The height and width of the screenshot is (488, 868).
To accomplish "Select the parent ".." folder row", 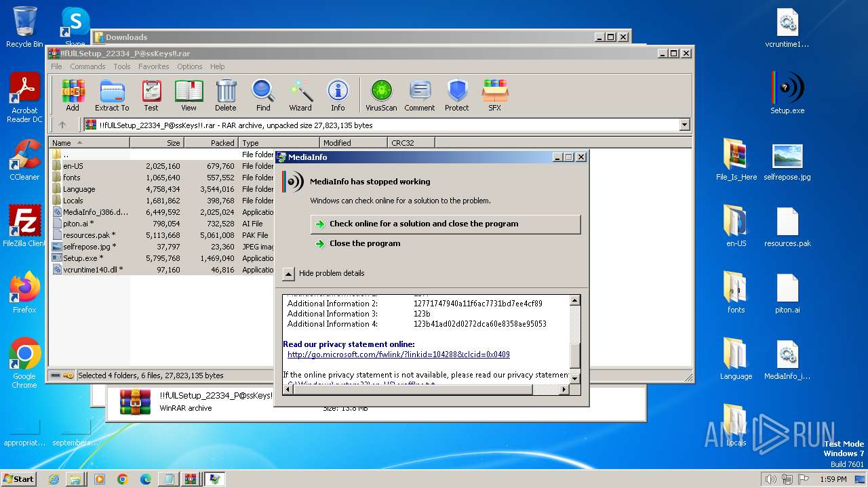I will [x=161, y=155].
